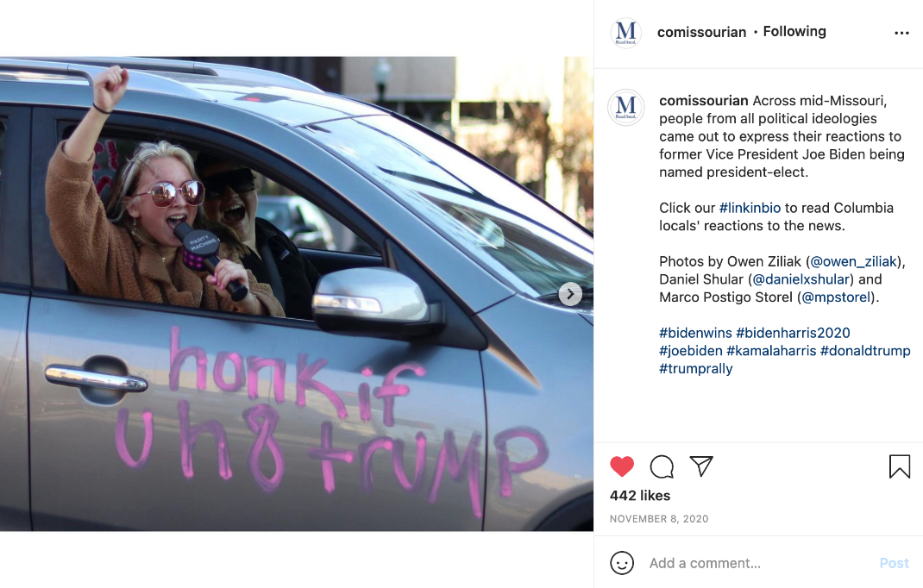Image resolution: width=923 pixels, height=588 pixels.
Task: Advance to the next photo arrow
Action: [570, 294]
